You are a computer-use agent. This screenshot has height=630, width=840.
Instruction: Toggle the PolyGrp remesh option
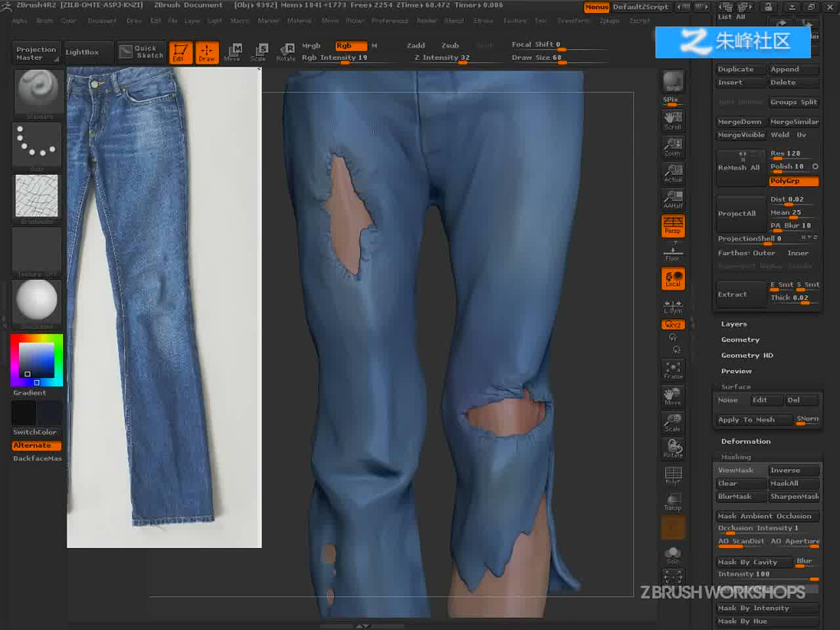tap(793, 181)
